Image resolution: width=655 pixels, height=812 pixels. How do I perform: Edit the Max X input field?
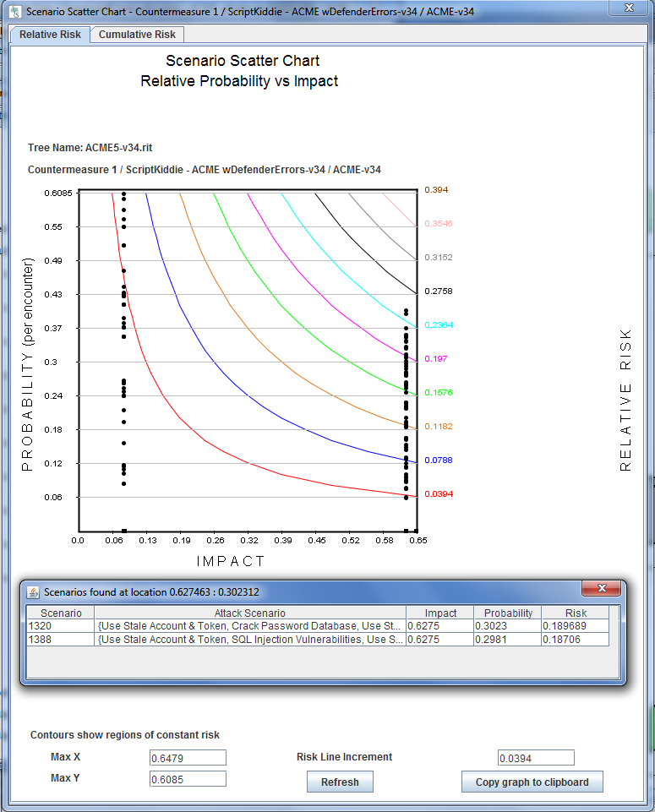click(188, 758)
